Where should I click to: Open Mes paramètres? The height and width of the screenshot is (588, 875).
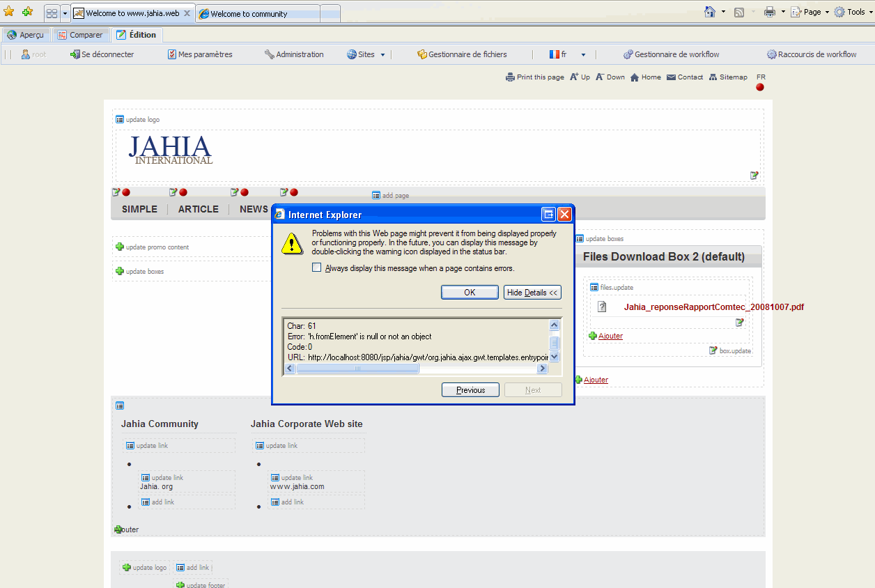200,54
